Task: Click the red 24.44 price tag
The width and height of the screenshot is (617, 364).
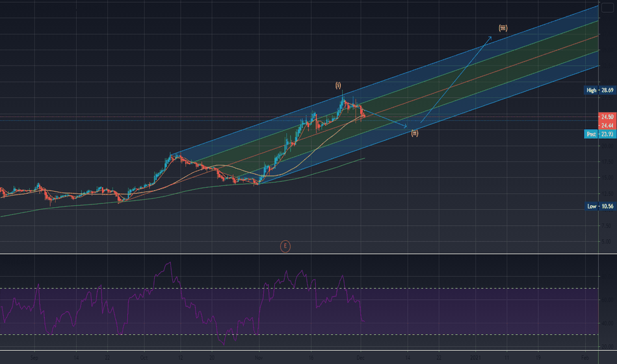Action: pos(607,126)
